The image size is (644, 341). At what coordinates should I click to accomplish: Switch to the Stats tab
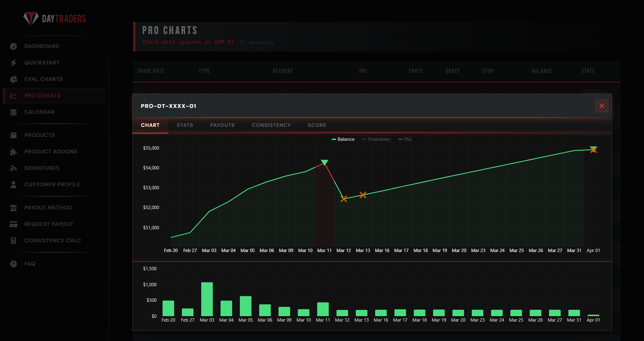pos(185,125)
